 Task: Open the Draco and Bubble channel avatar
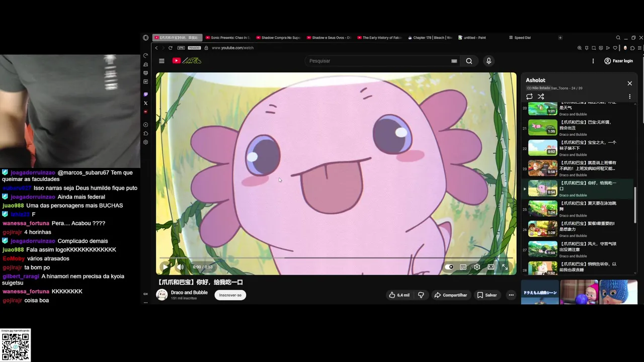162,295
